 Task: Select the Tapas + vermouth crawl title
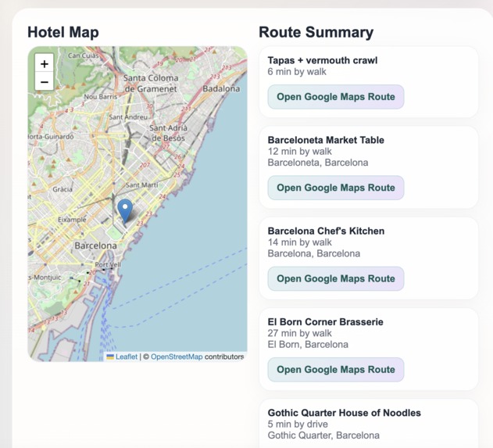[x=322, y=60]
